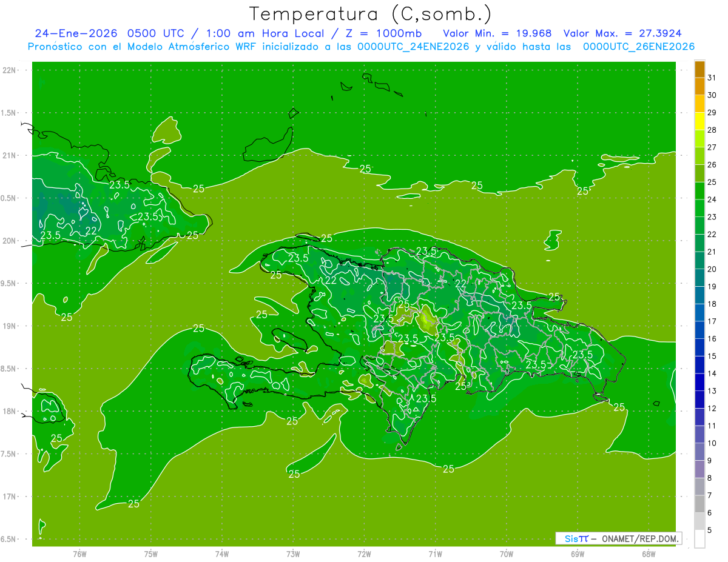Click the Z = 1000mb pressure level text
The width and height of the screenshot is (728, 562).
(x=384, y=33)
